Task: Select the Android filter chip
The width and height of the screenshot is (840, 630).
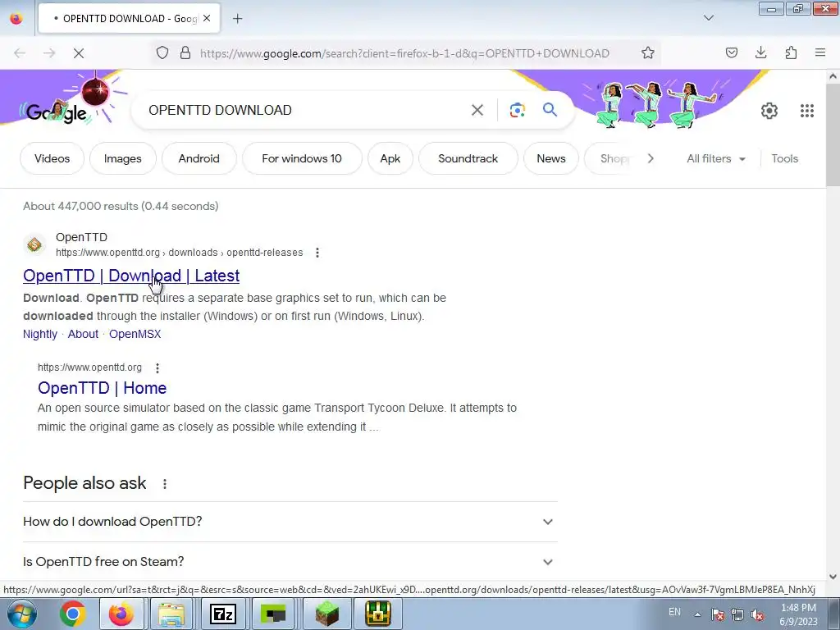Action: pyautogui.click(x=199, y=158)
